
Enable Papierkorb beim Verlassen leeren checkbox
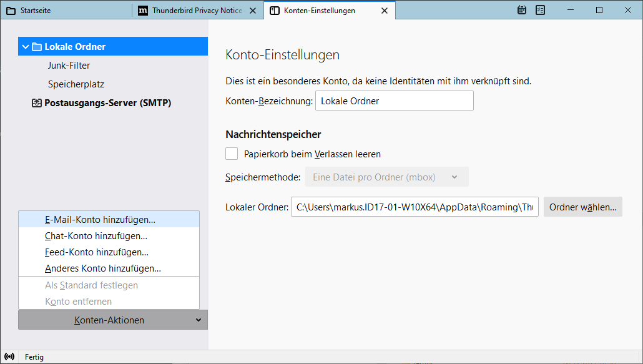point(232,154)
